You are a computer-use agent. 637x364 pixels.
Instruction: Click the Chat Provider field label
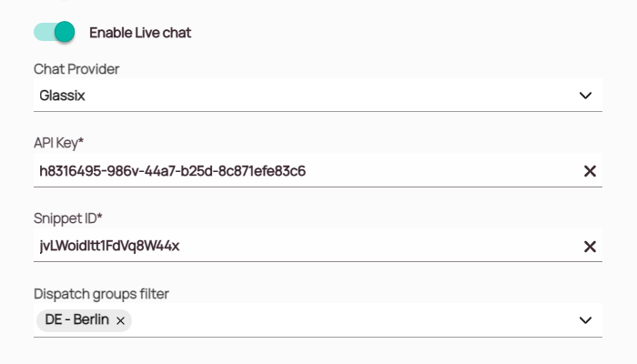[76, 69]
